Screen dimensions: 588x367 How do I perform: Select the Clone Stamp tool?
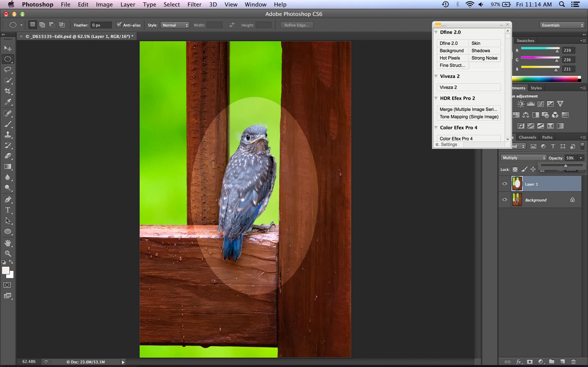coord(8,135)
